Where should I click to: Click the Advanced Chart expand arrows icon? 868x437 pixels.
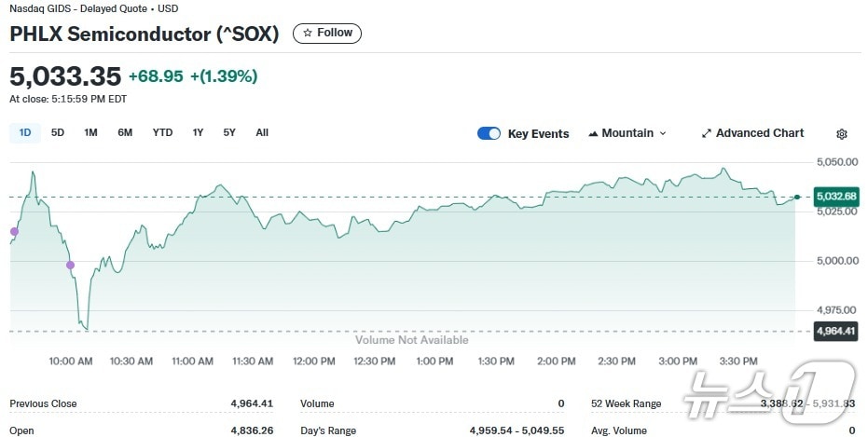click(x=706, y=133)
